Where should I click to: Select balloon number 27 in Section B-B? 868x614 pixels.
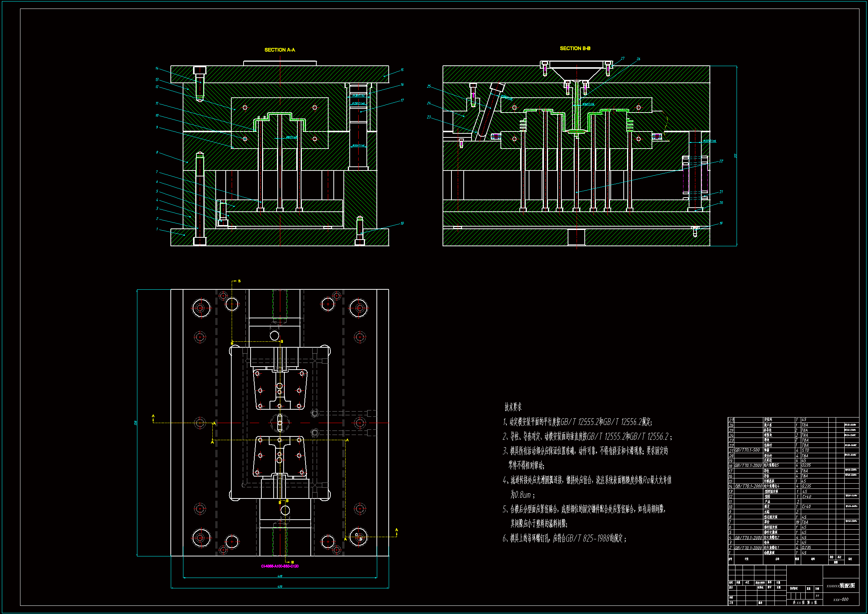(623, 59)
